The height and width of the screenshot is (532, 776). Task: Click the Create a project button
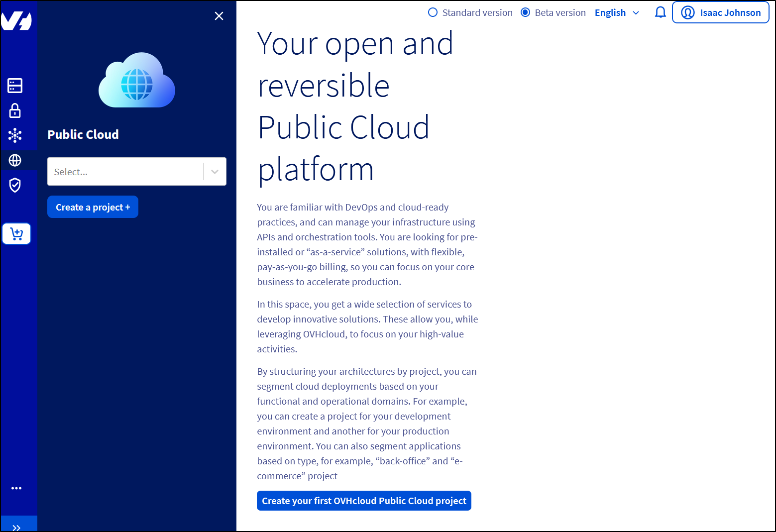tap(92, 207)
